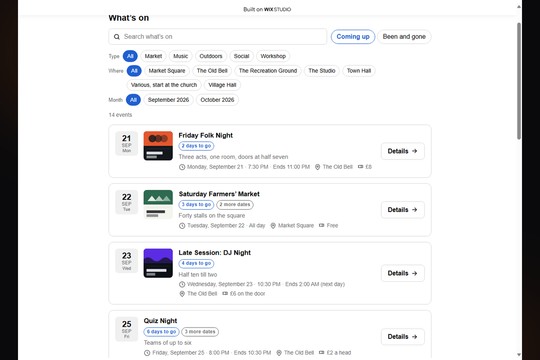Click the Built on Wix Studio banner
540x360 pixels.
coord(267,9)
